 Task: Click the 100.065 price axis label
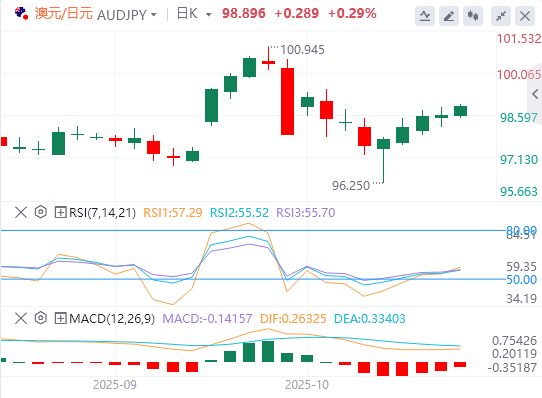[x=519, y=75]
